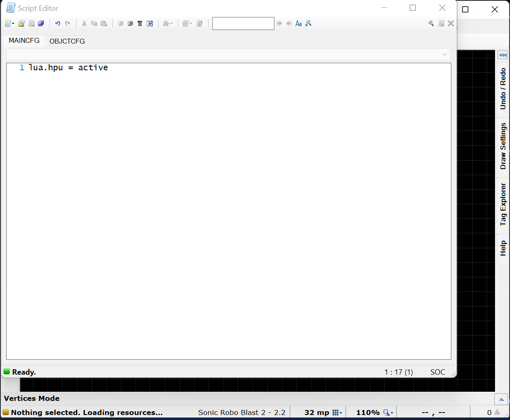
Task: Click the New File icon in Script Editor
Action: (x=9, y=24)
